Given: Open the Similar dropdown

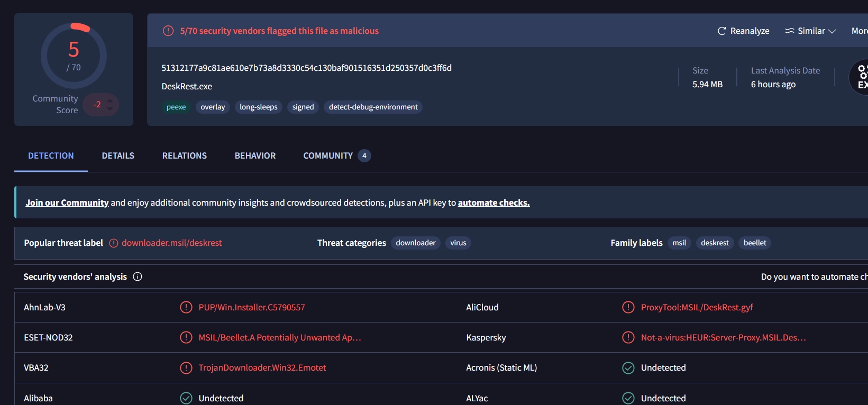Looking at the screenshot, I should [x=810, y=31].
